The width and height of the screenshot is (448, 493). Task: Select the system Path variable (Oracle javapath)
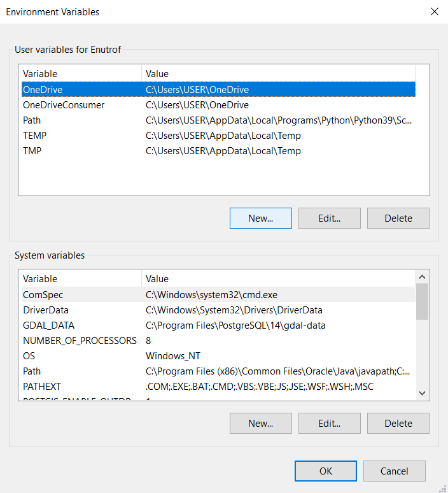(x=218, y=371)
